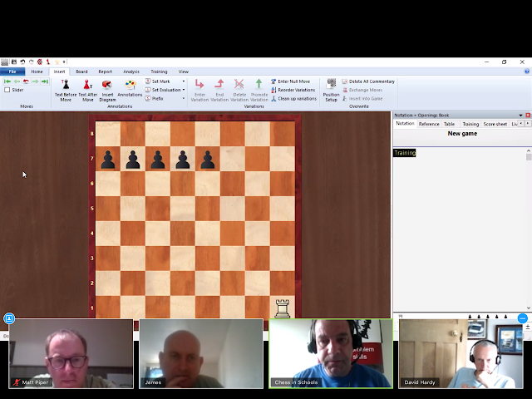Click the blue minimize video strip button

523,318
